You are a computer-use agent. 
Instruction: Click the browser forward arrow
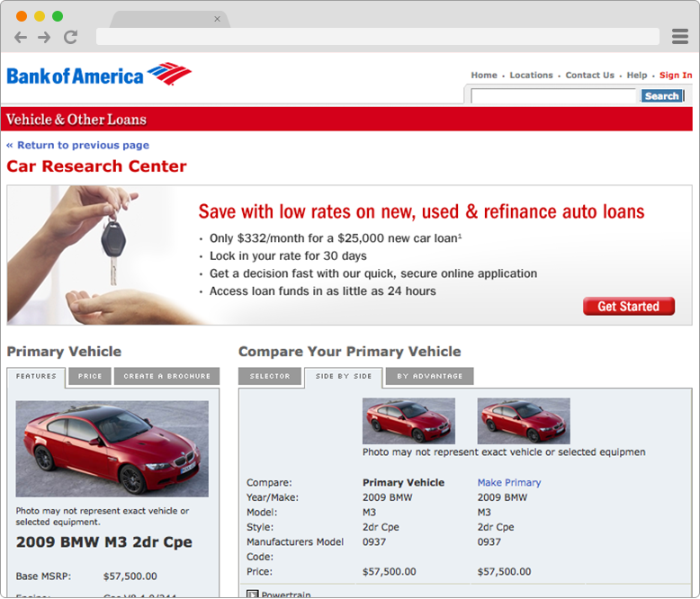44,37
